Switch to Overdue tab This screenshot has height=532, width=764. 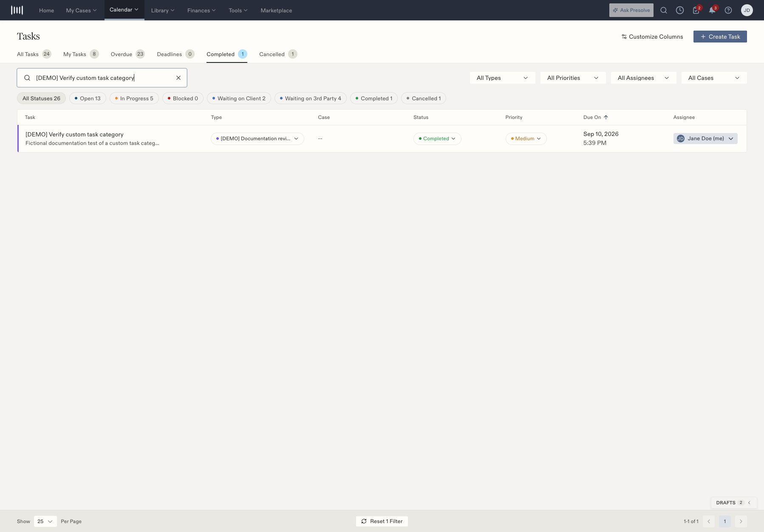(128, 54)
